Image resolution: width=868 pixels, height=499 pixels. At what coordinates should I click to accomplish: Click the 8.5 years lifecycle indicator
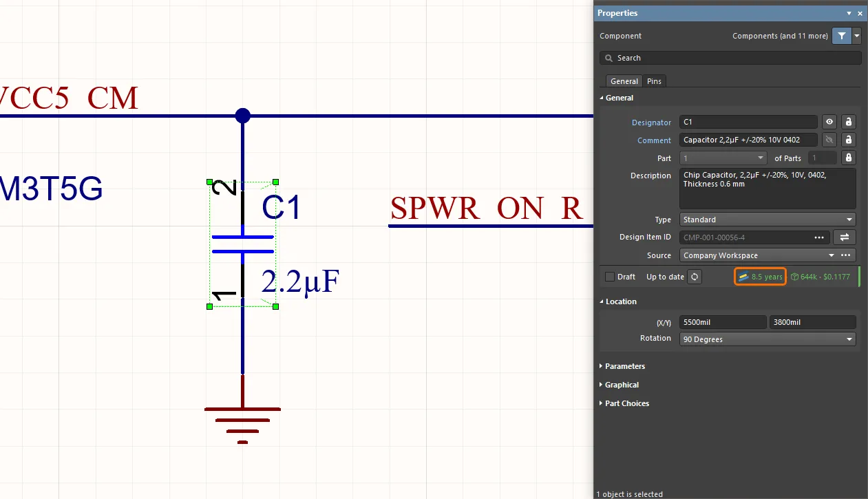[x=761, y=277]
